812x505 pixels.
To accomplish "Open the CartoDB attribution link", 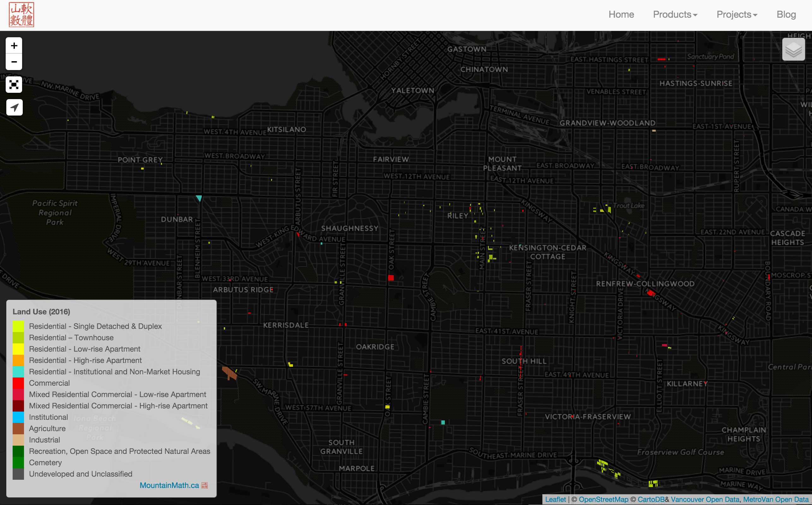I will coord(651,499).
